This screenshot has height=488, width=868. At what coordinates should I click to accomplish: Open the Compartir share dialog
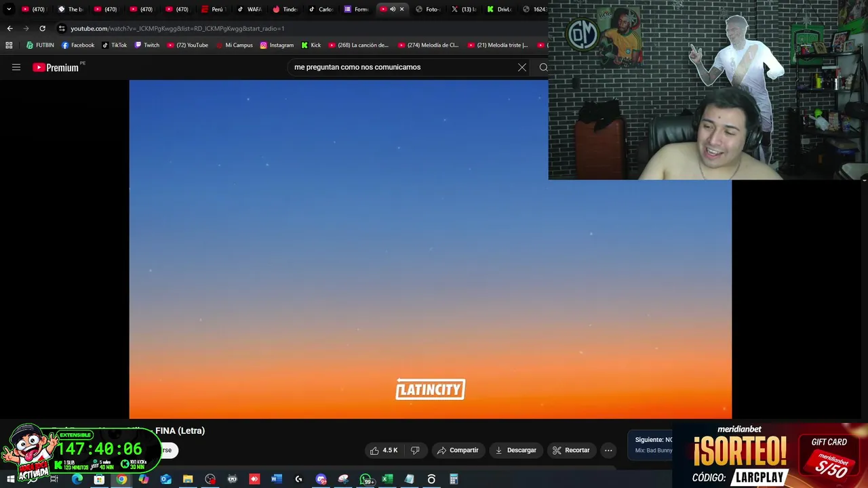(458, 450)
